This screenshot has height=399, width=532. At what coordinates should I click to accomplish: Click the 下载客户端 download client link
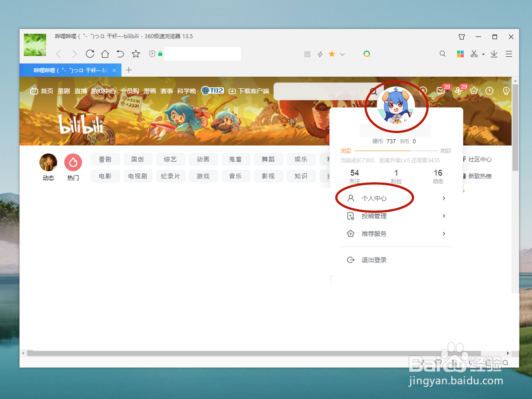[249, 91]
